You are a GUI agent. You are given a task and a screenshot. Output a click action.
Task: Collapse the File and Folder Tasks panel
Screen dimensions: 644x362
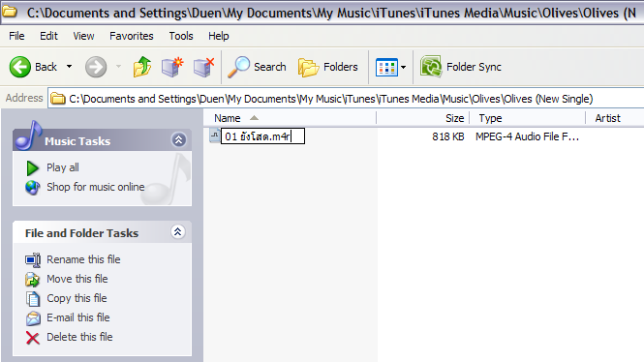[178, 232]
